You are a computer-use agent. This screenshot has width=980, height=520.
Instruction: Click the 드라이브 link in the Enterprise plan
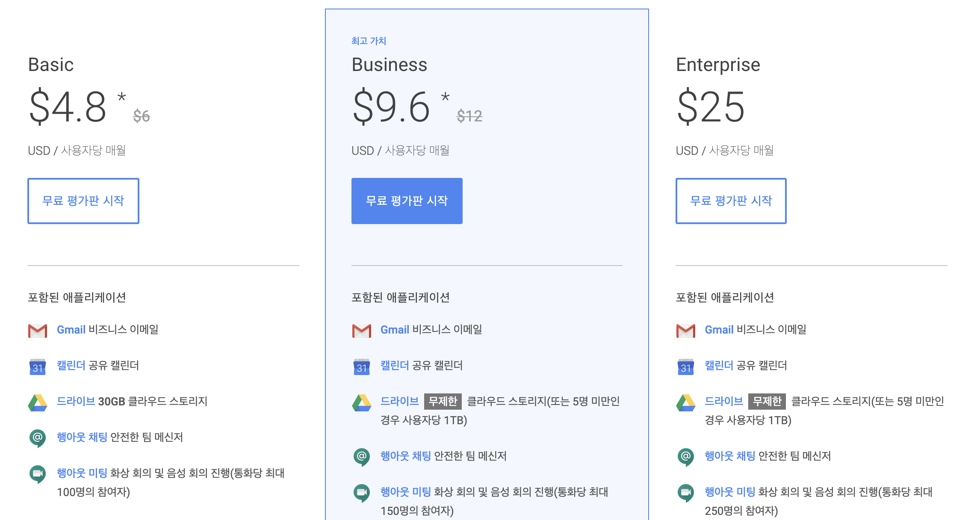(x=723, y=402)
